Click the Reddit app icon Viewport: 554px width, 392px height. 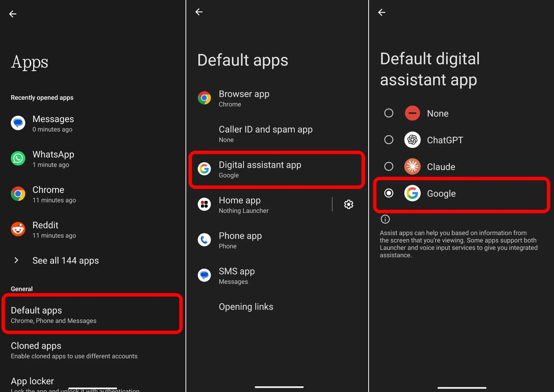pos(18,229)
